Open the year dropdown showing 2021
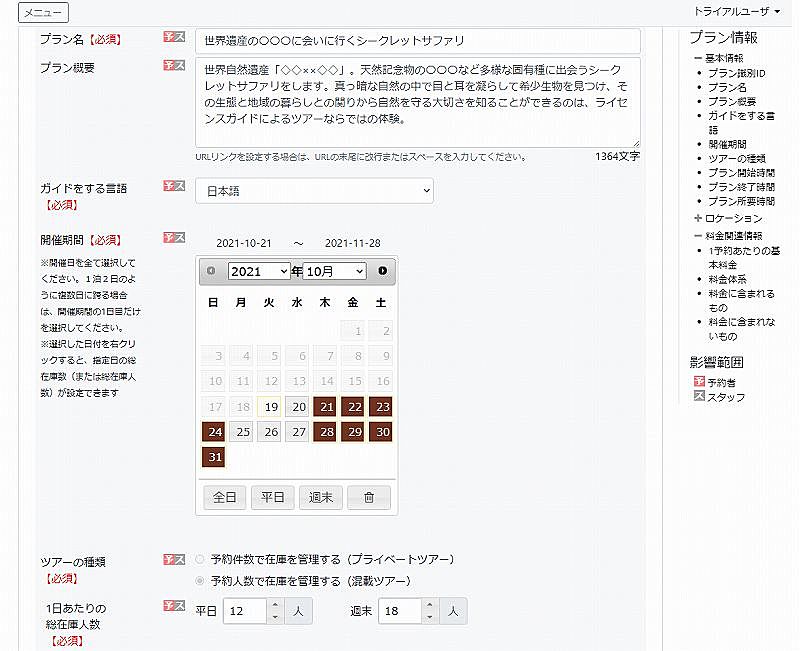Viewport: 800px width, 651px height. [x=258, y=271]
